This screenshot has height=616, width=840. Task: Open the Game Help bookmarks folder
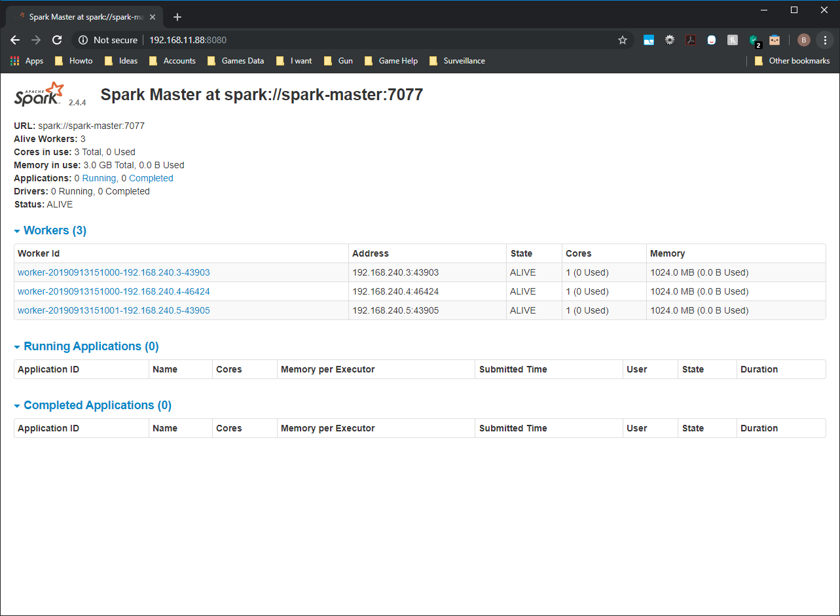[x=391, y=61]
